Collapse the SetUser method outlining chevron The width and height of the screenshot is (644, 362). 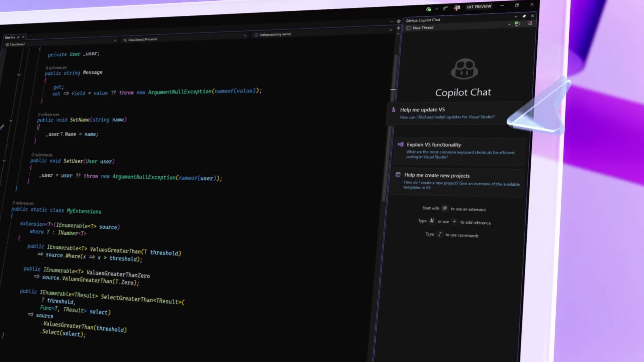click(4, 161)
